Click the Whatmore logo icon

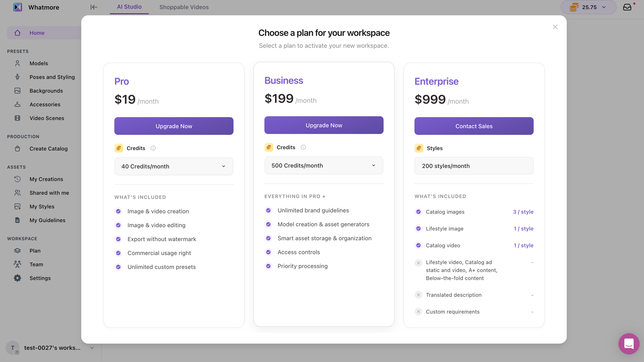pos(18,7)
